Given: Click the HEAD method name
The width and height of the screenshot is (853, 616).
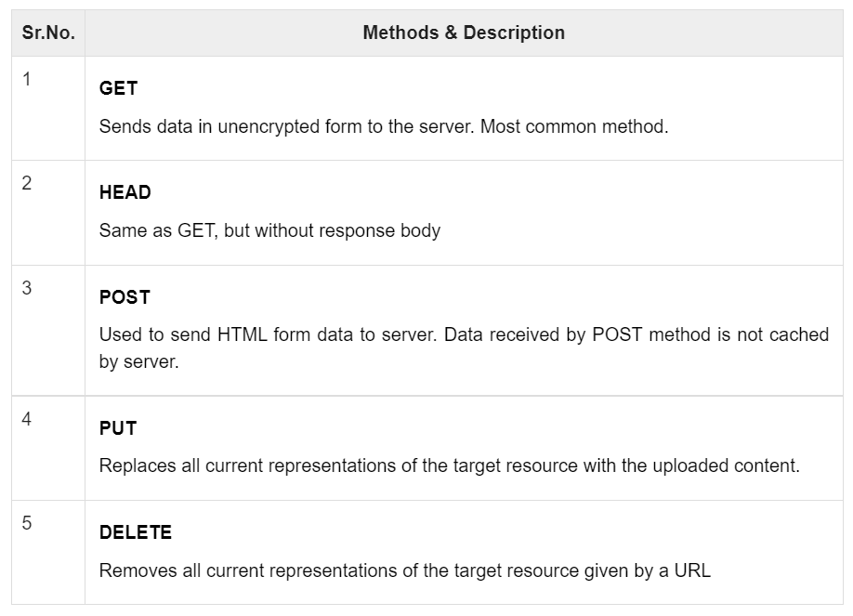Looking at the screenshot, I should (x=125, y=193).
